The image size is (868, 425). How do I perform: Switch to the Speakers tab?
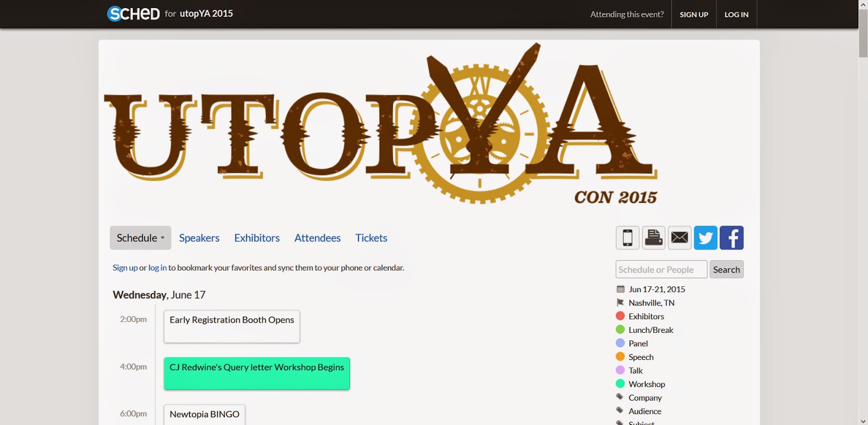[x=199, y=238]
